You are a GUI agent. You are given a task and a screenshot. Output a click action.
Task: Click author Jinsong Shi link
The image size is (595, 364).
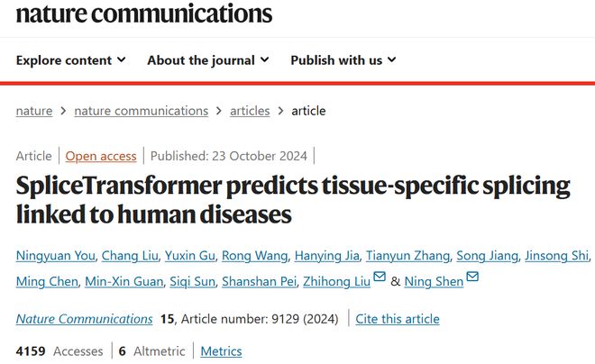tap(556, 256)
